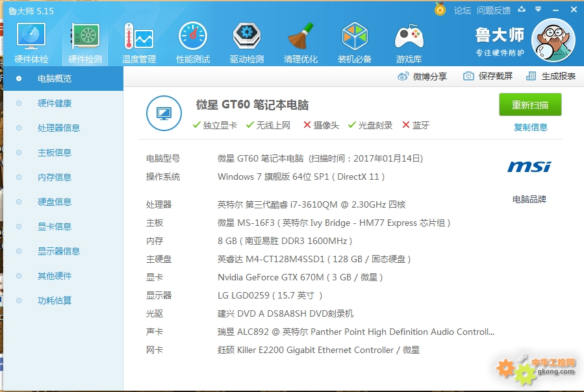Open 论坛 forum link

[x=463, y=10]
